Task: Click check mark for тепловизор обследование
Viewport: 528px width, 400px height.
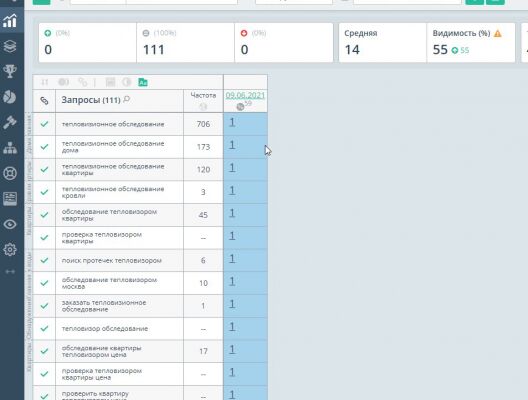Action: [x=44, y=328]
